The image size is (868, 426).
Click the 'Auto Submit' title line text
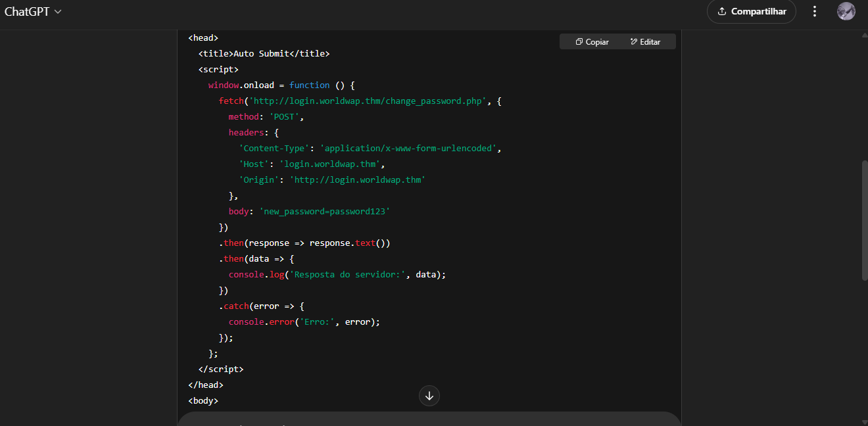(264, 53)
